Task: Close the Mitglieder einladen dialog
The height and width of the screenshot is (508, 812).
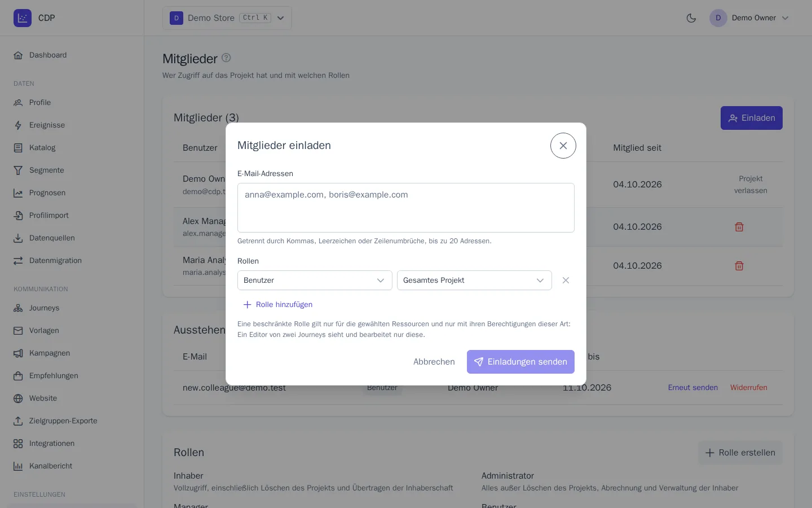Action: (563, 146)
